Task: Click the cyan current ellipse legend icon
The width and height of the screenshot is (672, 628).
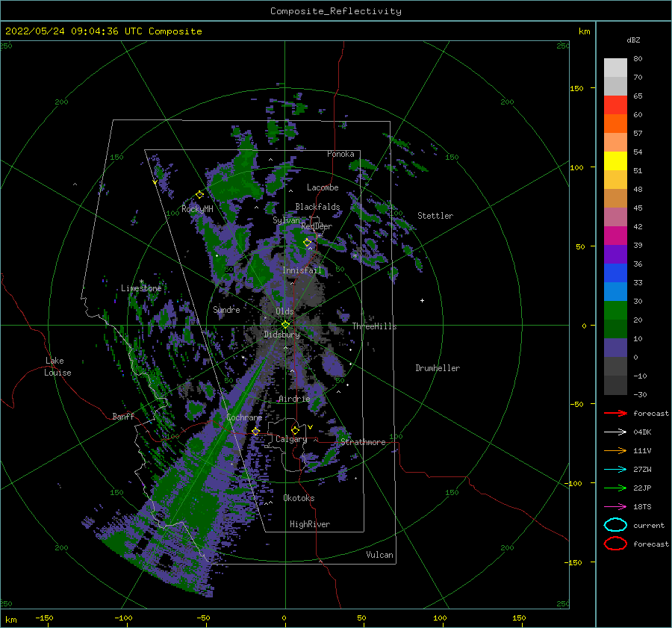Action: 615,525
